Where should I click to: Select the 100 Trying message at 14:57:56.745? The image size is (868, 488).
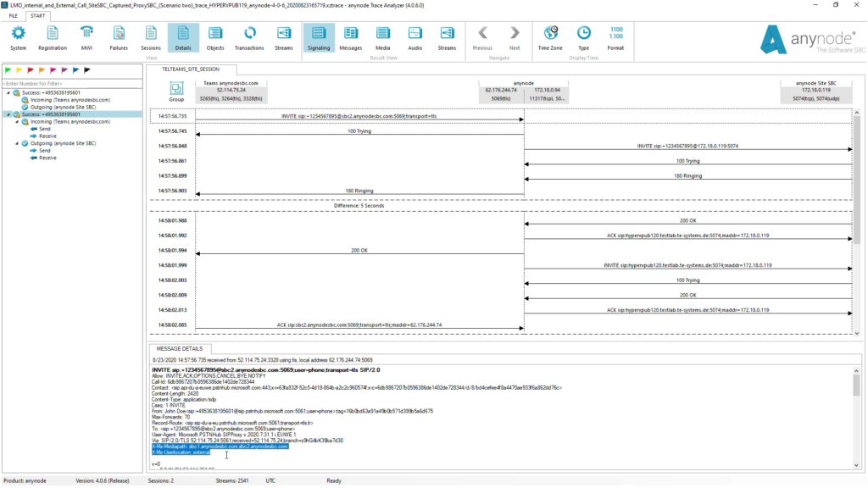(359, 131)
